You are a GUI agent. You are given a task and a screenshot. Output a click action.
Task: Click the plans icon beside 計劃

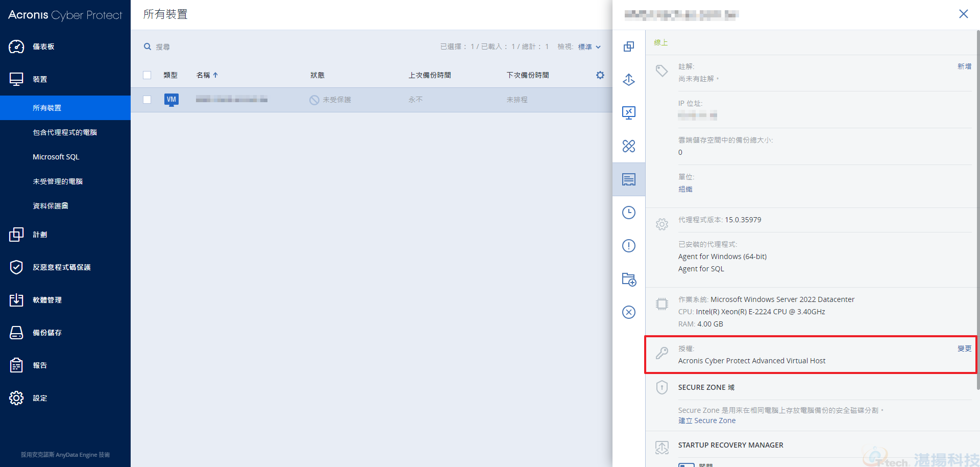click(16, 235)
